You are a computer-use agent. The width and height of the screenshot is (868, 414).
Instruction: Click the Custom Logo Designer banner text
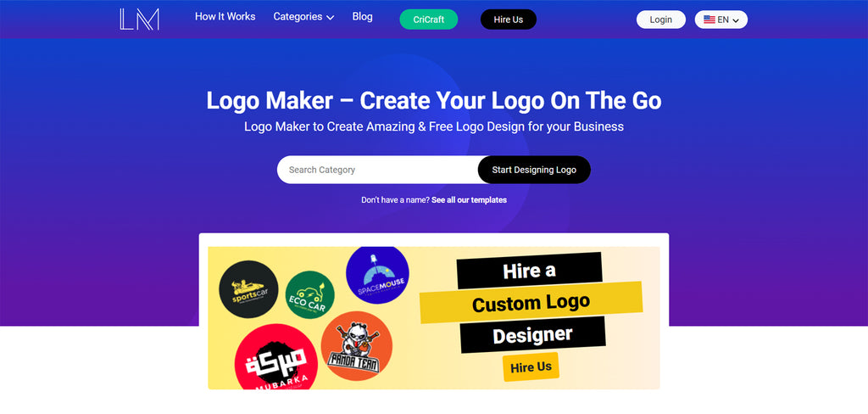[531, 303]
